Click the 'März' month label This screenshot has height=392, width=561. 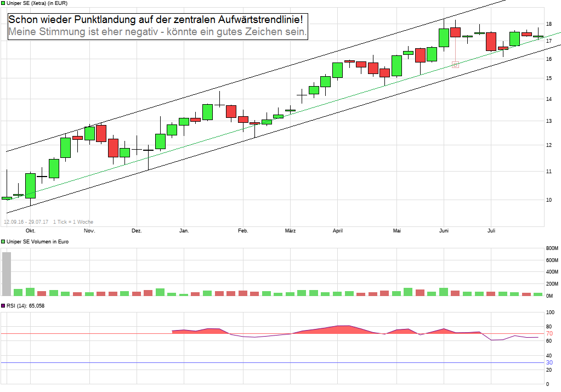(x=290, y=231)
